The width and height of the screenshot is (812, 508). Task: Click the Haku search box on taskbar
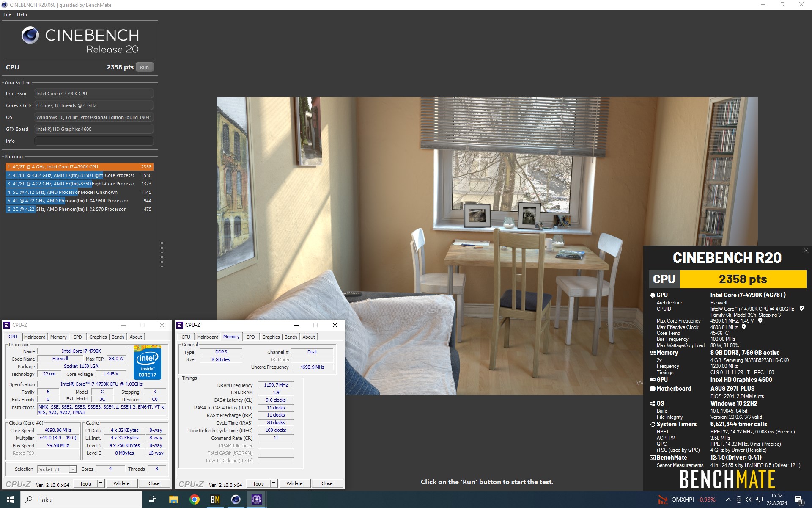click(81, 500)
